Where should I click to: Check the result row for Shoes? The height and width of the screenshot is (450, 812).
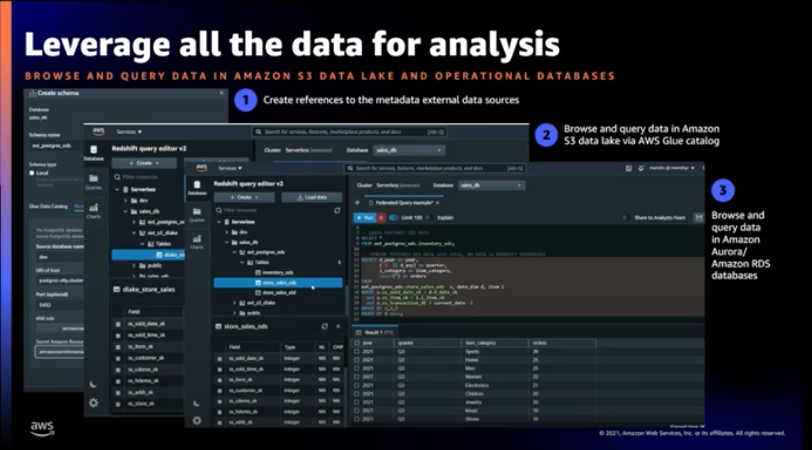click(x=356, y=418)
